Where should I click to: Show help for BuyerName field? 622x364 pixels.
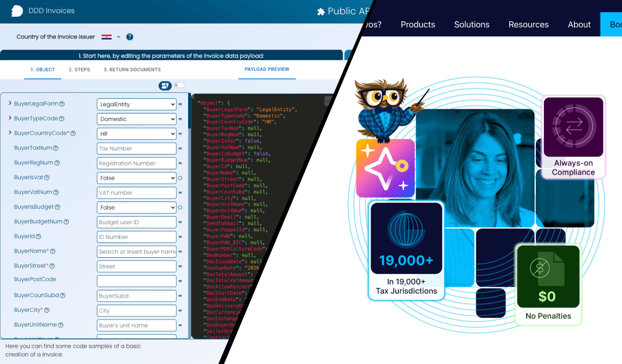pyautogui.click(x=53, y=252)
